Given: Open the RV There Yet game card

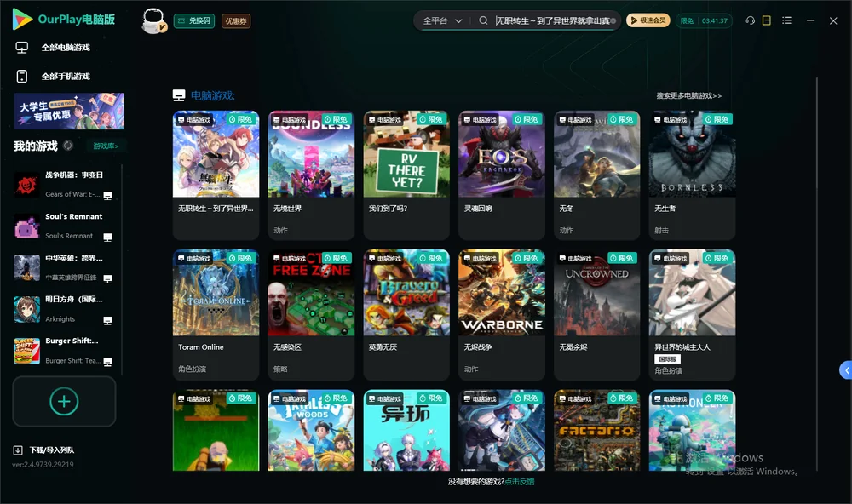Looking at the screenshot, I should pyautogui.click(x=406, y=175).
